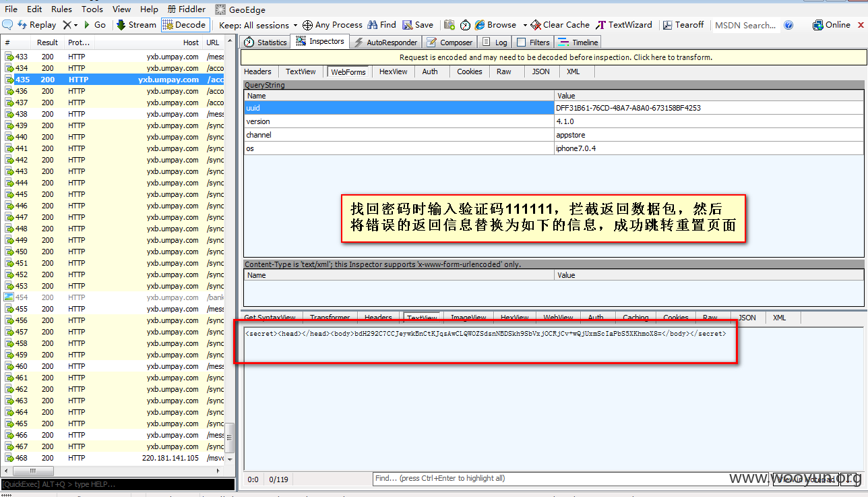Screen dimensions: 868x497
Task: Switch to the Timeline tab
Action: pos(579,42)
